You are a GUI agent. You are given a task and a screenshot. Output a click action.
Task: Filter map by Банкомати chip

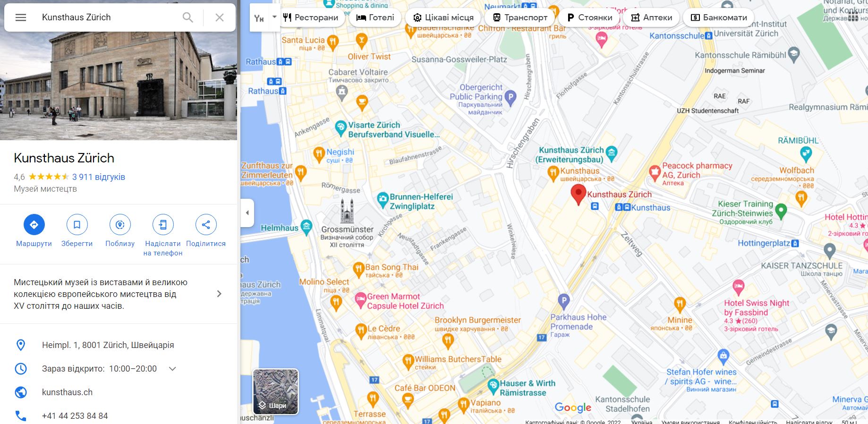pos(719,17)
